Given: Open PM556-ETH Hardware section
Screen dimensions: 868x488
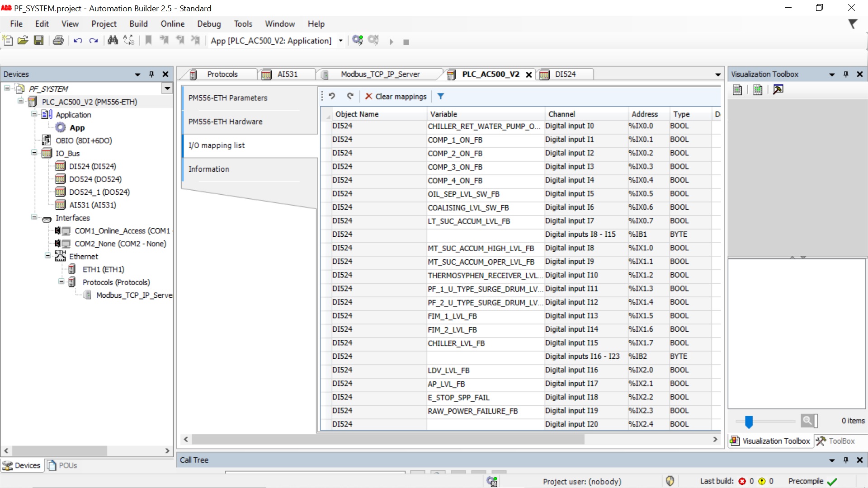Looking at the screenshot, I should [x=225, y=122].
